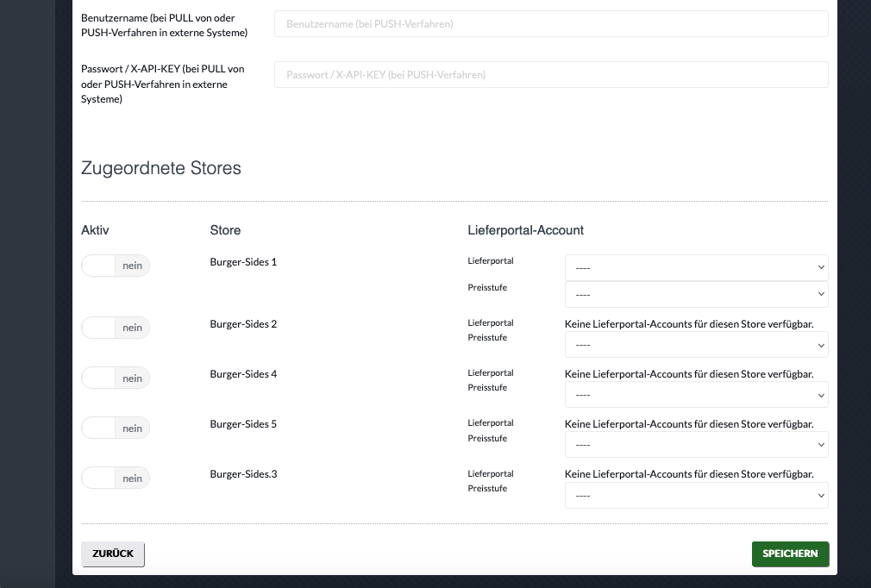This screenshot has width=871, height=588.
Task: Open Preisstufe dropdown for Burger-Sides 4
Action: tap(696, 395)
